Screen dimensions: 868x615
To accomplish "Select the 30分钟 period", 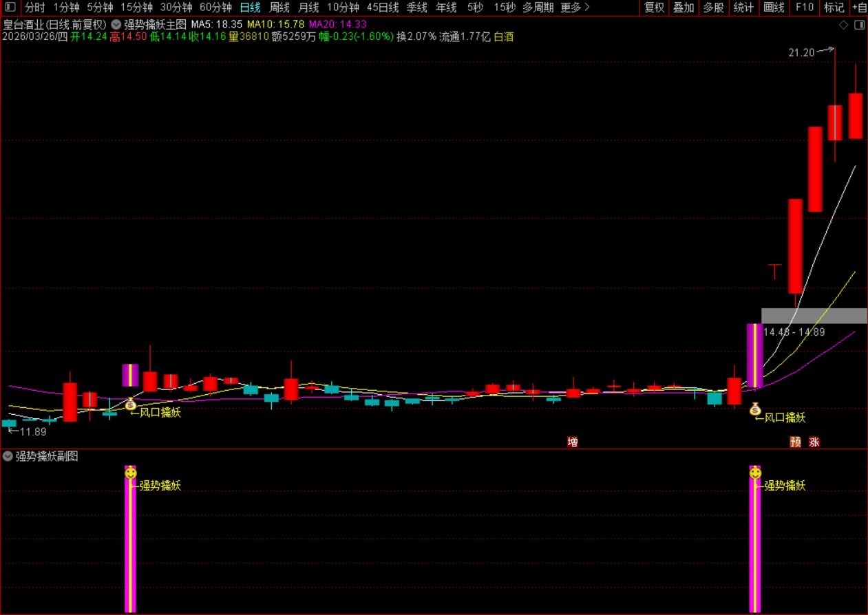I will coord(176,8).
